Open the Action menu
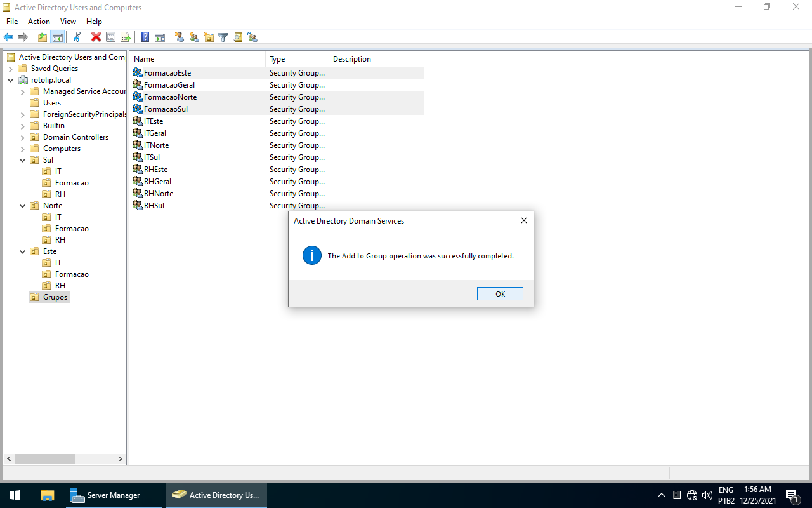 pyautogui.click(x=39, y=22)
